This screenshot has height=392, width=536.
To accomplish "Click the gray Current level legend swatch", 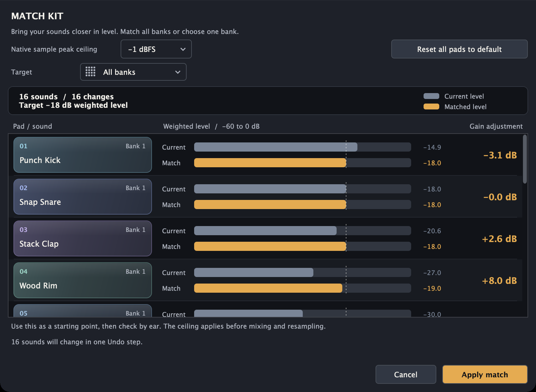I will coord(431,96).
